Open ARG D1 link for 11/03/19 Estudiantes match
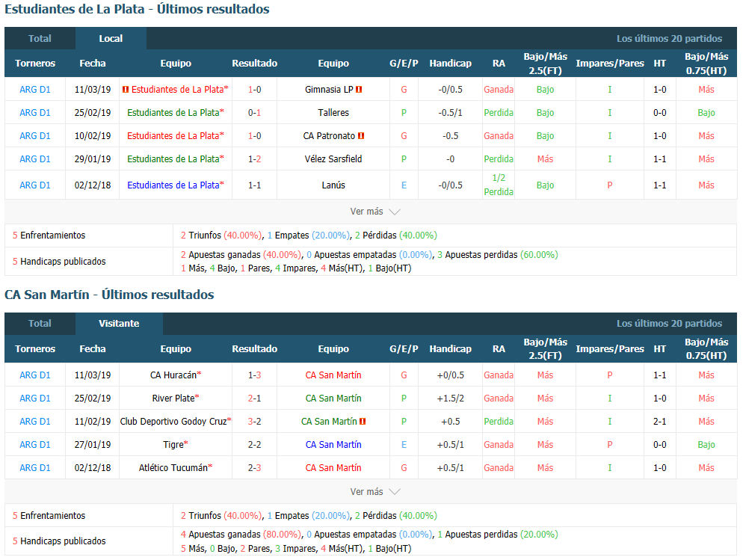Viewport: 743px width, 560px height. click(x=35, y=90)
